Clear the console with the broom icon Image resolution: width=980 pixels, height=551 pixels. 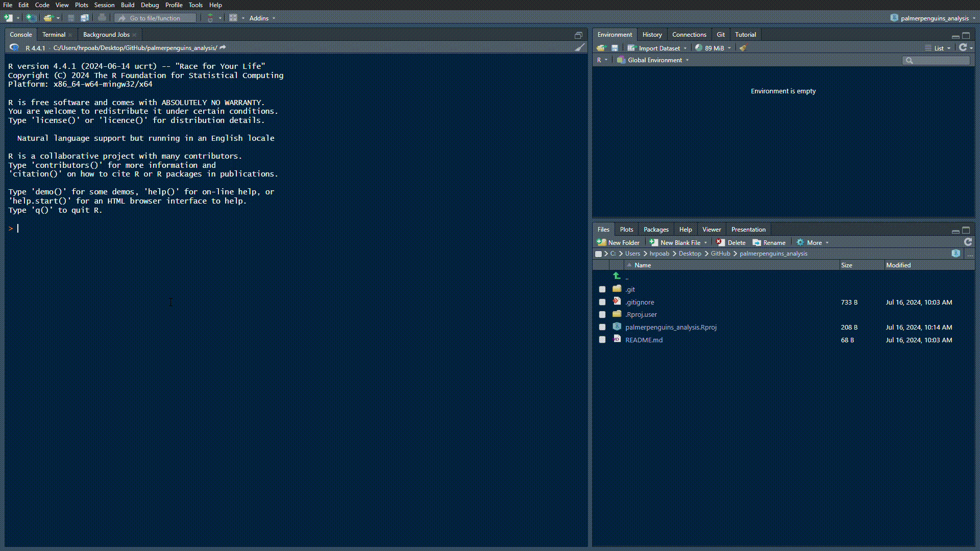pos(580,47)
